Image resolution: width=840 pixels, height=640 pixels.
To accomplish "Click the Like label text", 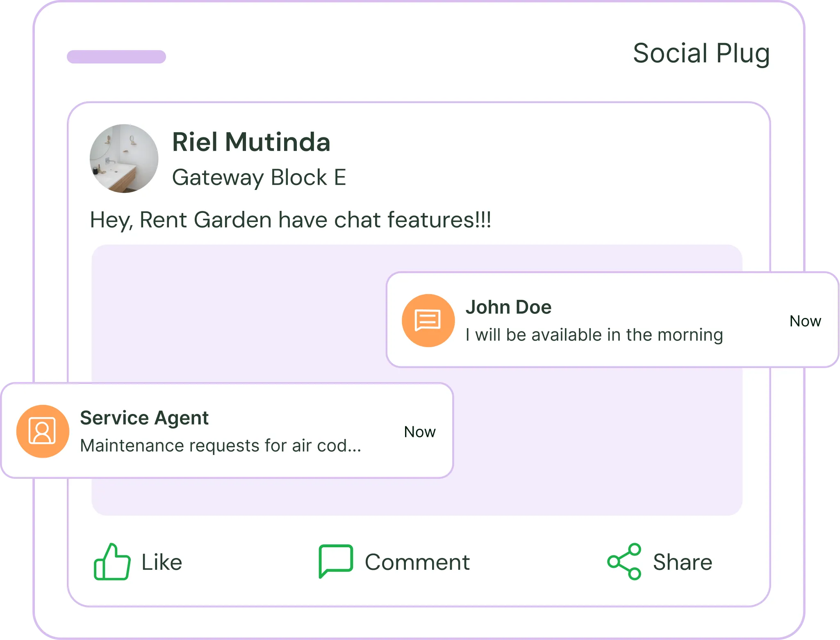I will pos(162,562).
